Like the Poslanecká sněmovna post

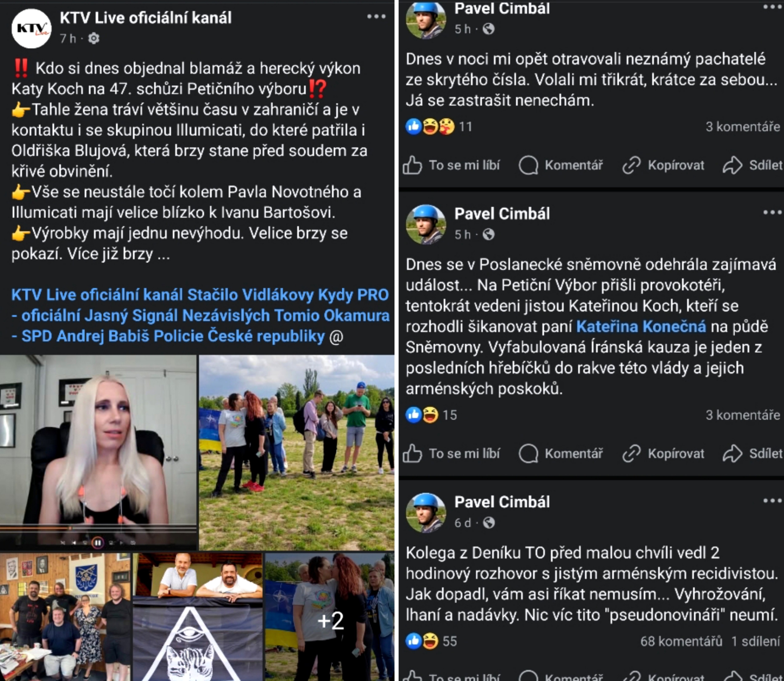tap(451, 453)
